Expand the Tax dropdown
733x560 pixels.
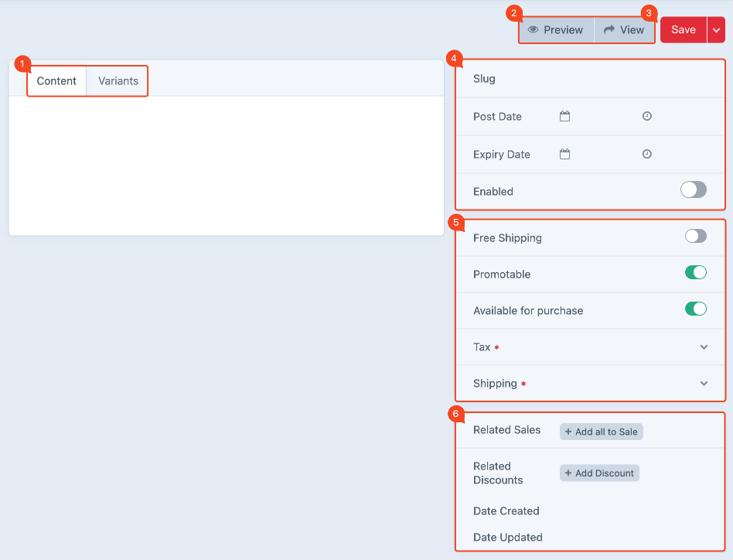pyautogui.click(x=704, y=347)
